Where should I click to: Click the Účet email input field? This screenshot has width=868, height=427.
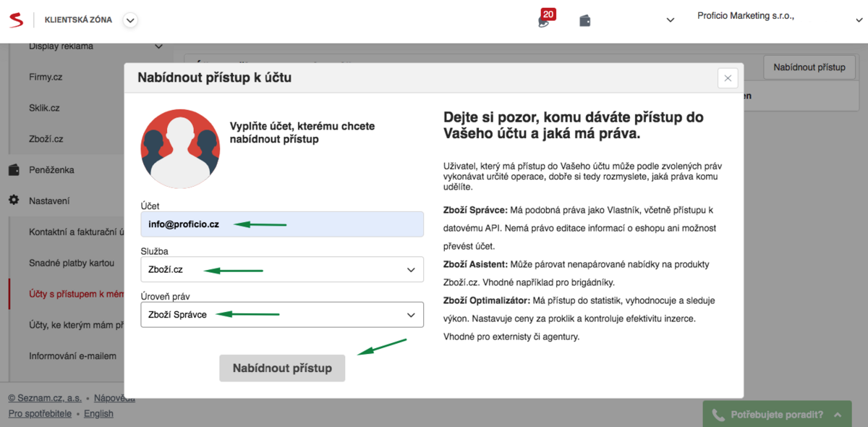(x=282, y=224)
